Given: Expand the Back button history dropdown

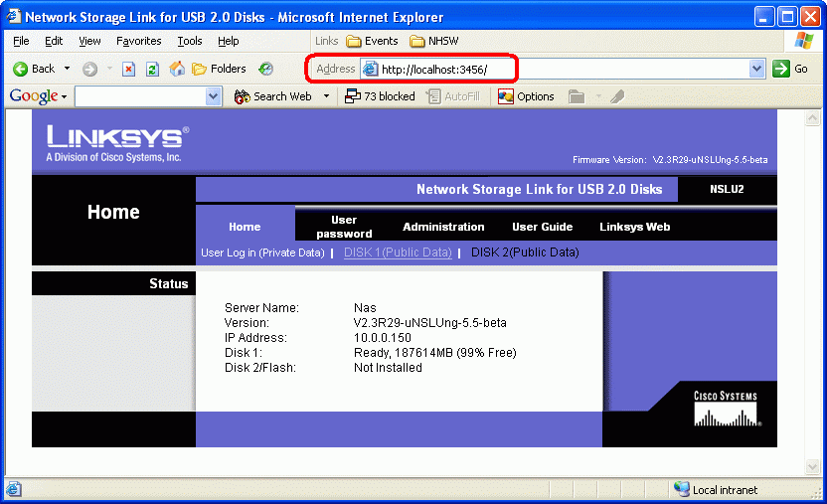Looking at the screenshot, I should point(67,69).
